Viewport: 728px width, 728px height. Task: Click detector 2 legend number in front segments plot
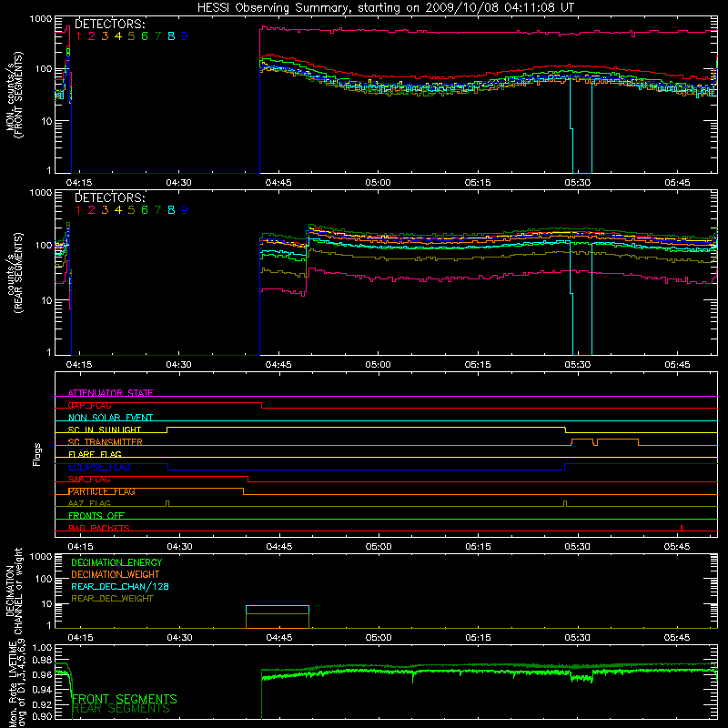click(x=92, y=36)
